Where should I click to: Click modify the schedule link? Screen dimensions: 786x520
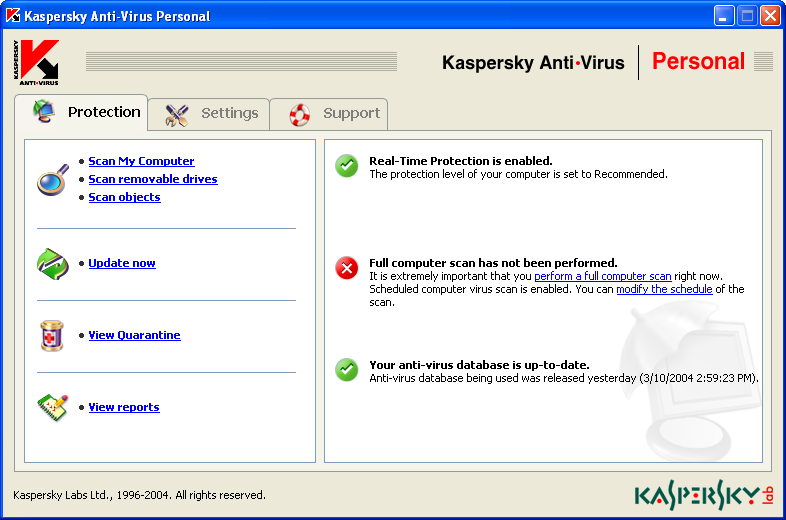(664, 289)
